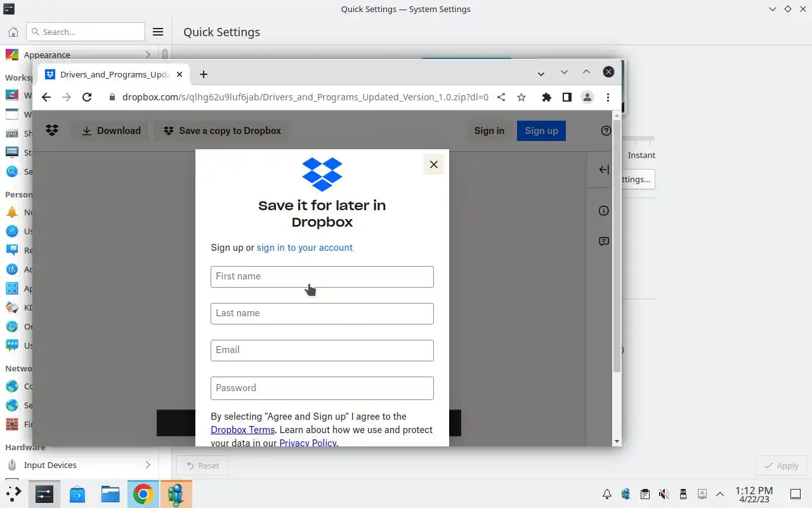Focus the Last name field

coord(322,314)
